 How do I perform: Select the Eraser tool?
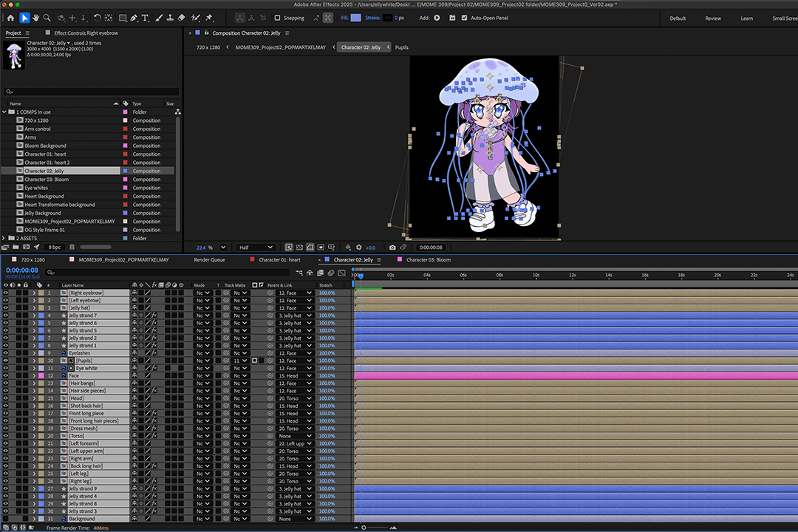[x=182, y=18]
